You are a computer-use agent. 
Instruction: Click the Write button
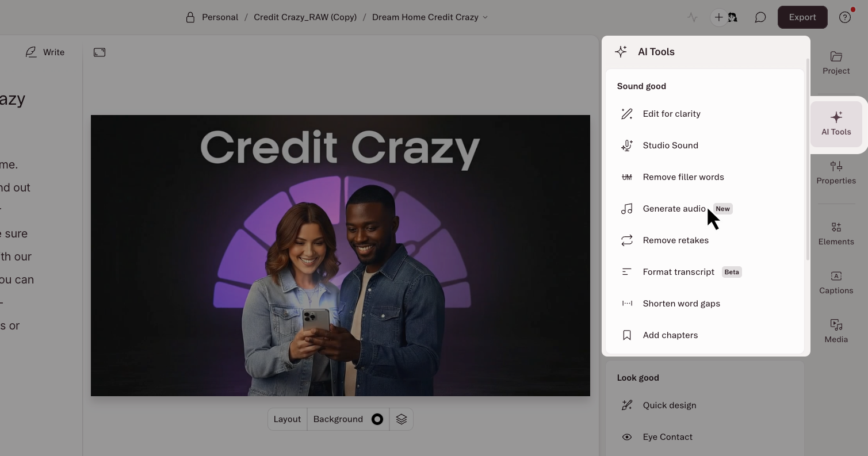45,52
